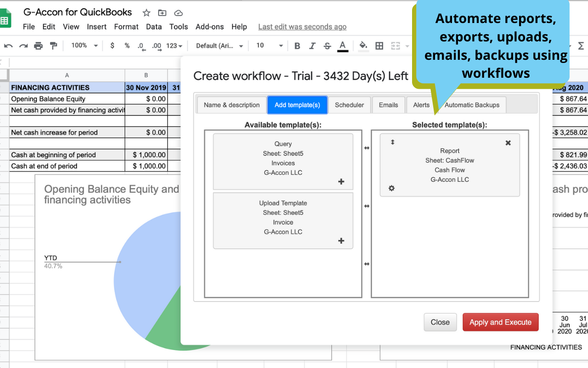Remove the selected Cash Flow report template

[x=508, y=143]
